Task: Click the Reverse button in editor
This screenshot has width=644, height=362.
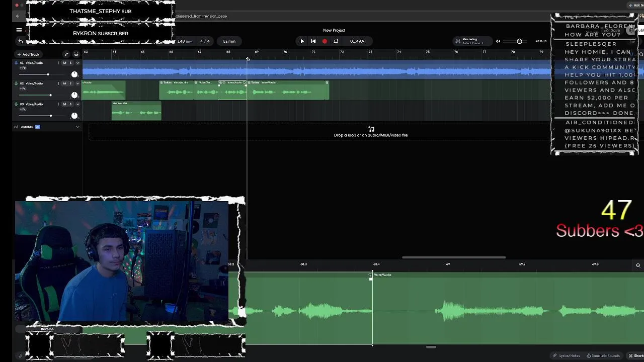Action: 47,329
